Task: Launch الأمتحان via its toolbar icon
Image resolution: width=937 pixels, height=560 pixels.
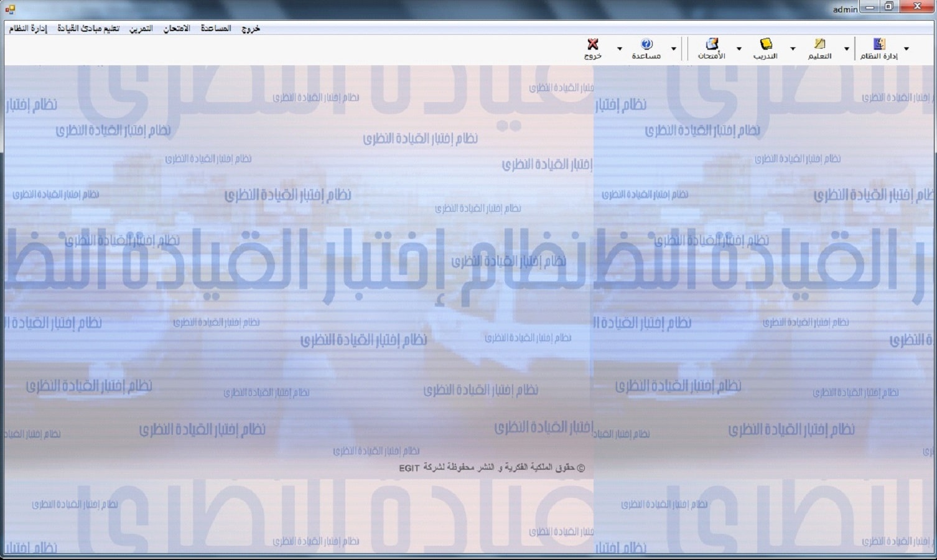Action: click(711, 44)
